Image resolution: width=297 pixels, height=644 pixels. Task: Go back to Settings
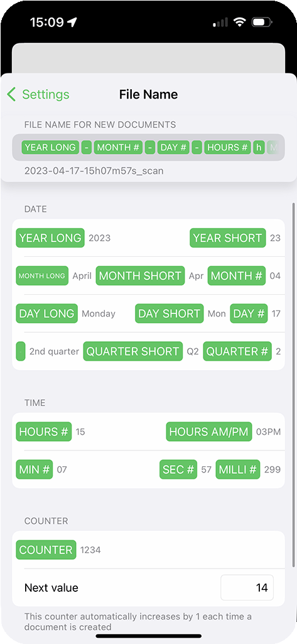coord(38,94)
